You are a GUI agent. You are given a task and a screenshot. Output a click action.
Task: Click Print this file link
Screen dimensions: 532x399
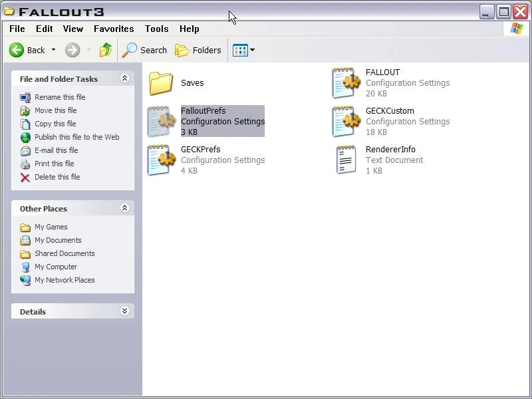coord(55,164)
